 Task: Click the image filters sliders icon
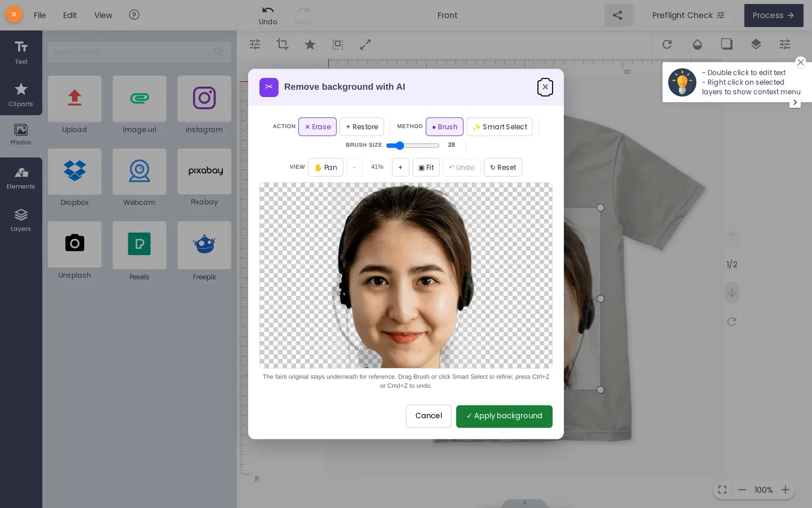coord(255,45)
